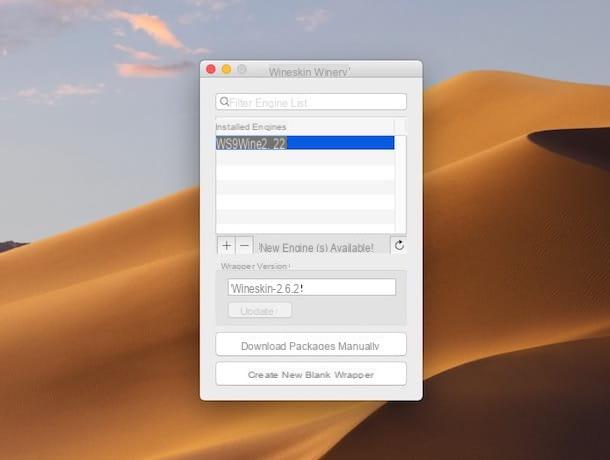Click the engine list vertical scrollbar
This screenshot has height=460, width=610.
[x=400, y=184]
